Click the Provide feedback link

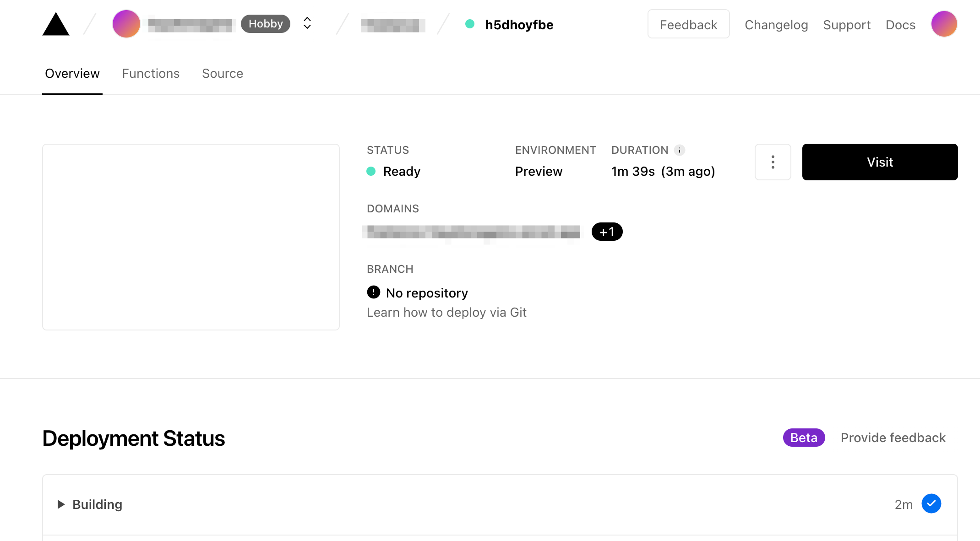point(893,438)
